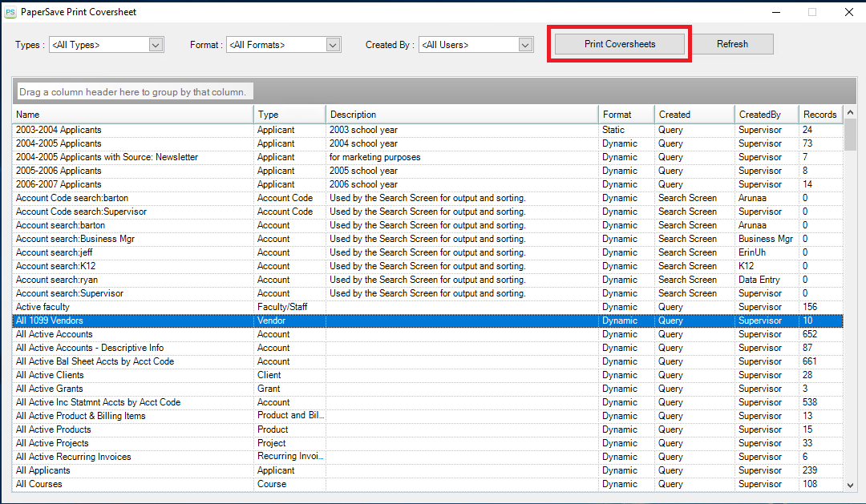
Task: Select the 2003-2004 Applicants row
Action: 59,130
